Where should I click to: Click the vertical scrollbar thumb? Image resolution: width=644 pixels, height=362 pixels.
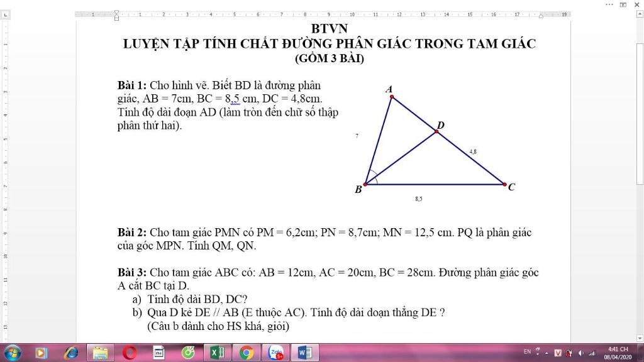click(640, 114)
